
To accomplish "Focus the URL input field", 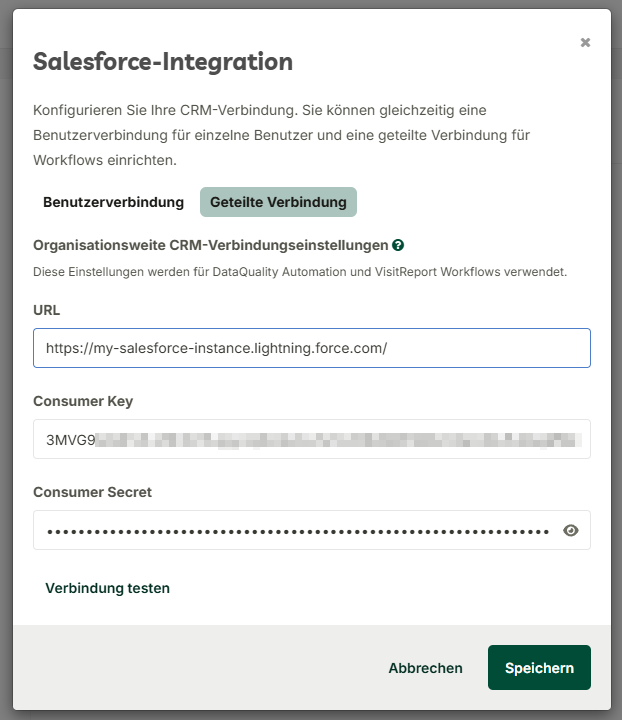I will pos(312,348).
